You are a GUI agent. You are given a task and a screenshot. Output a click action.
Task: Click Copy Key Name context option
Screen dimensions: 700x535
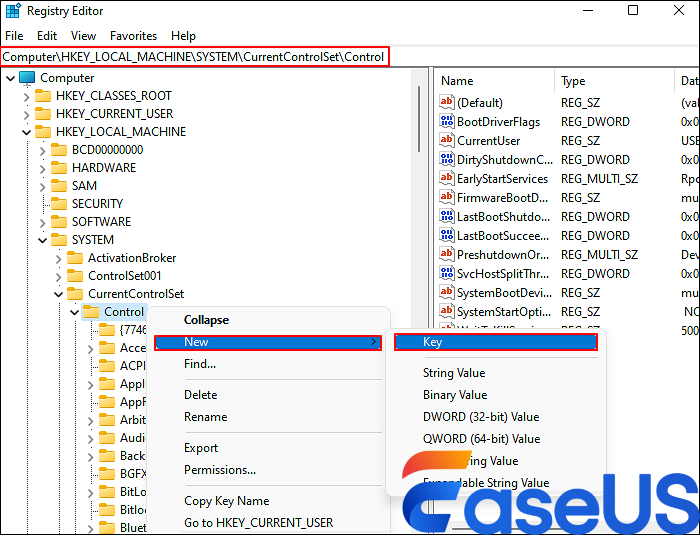226,501
